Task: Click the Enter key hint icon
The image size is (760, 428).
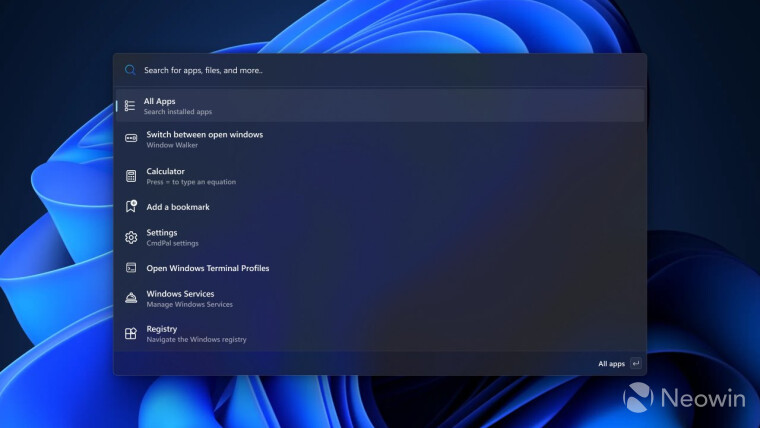Action: coord(635,364)
